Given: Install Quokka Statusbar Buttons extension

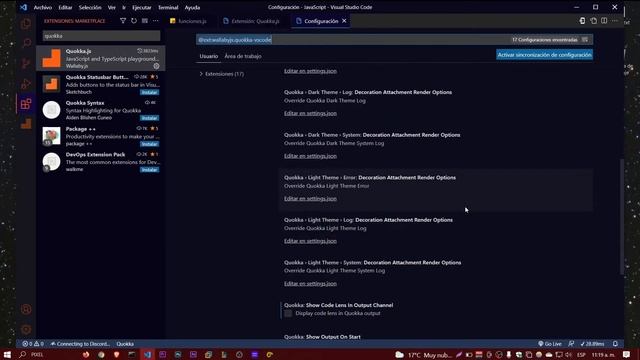Looking at the screenshot, I should pyautogui.click(x=149, y=92).
